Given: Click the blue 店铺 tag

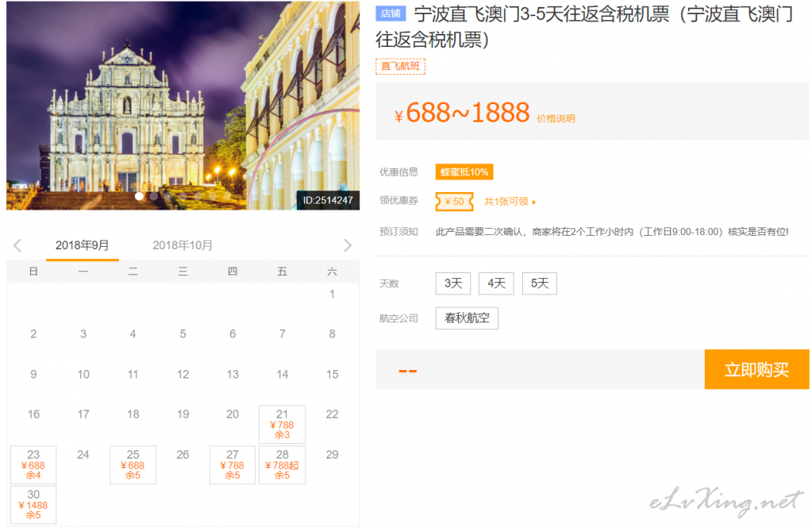Looking at the screenshot, I should (x=391, y=13).
